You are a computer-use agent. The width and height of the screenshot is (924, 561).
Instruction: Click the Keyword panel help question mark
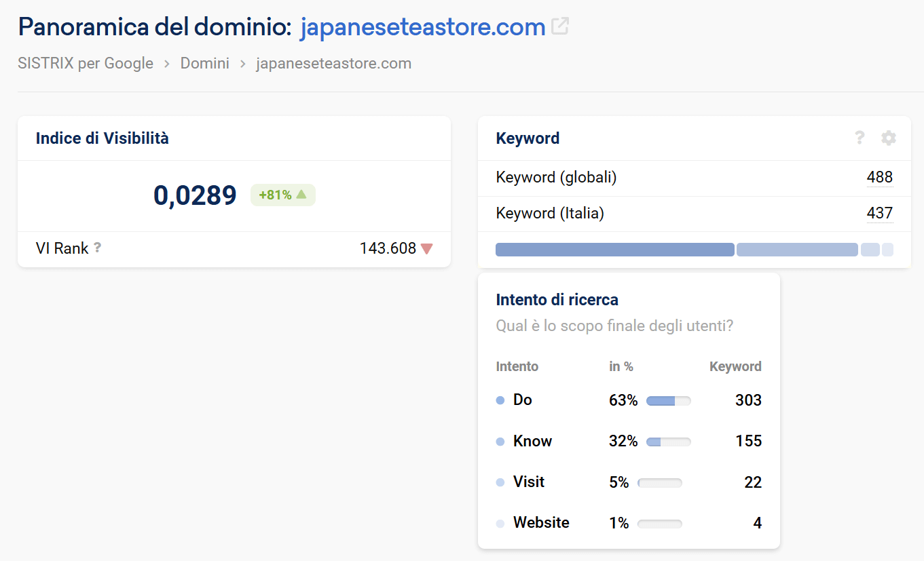click(860, 138)
